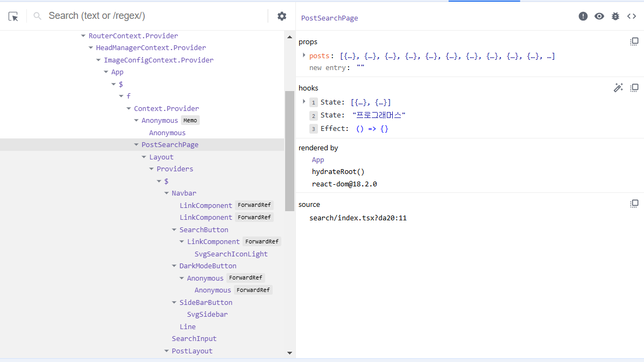Open the DevTools settings gear
Image resolution: width=644 pixels, height=362 pixels.
[282, 16]
